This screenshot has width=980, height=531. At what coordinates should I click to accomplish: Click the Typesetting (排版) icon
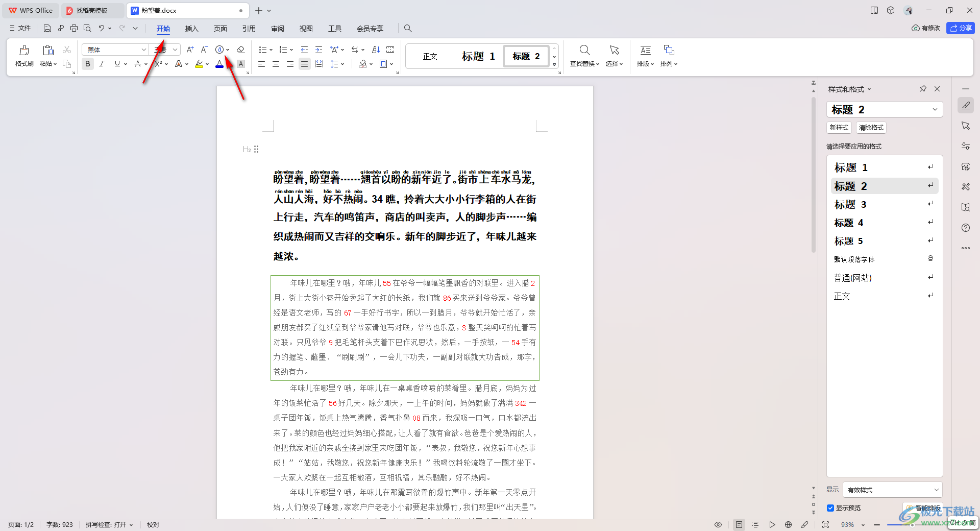click(646, 50)
